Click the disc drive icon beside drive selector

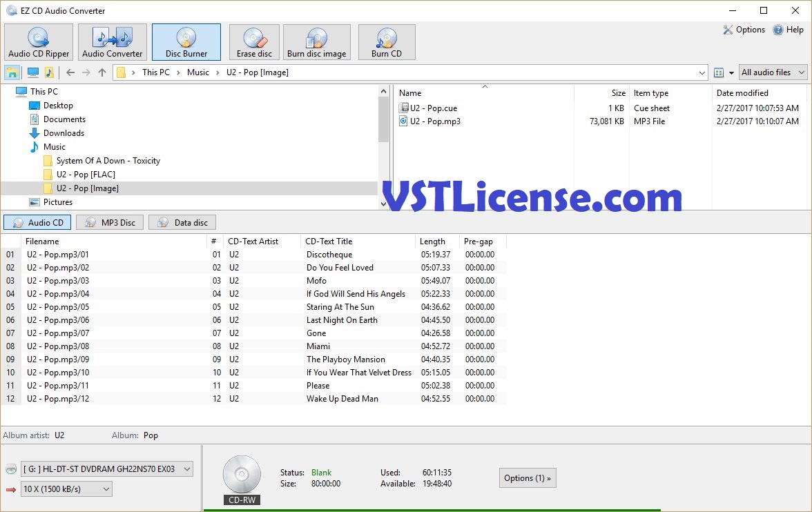tap(11, 469)
